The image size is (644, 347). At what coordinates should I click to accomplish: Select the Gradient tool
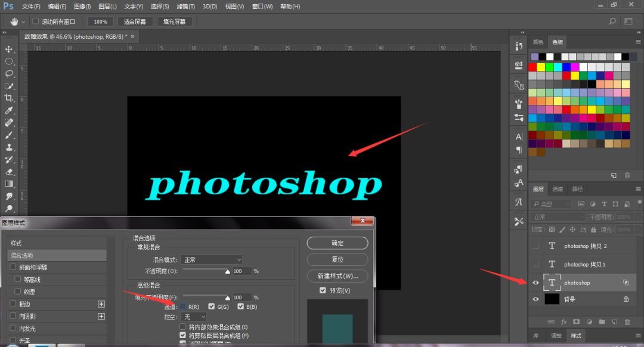click(x=8, y=184)
